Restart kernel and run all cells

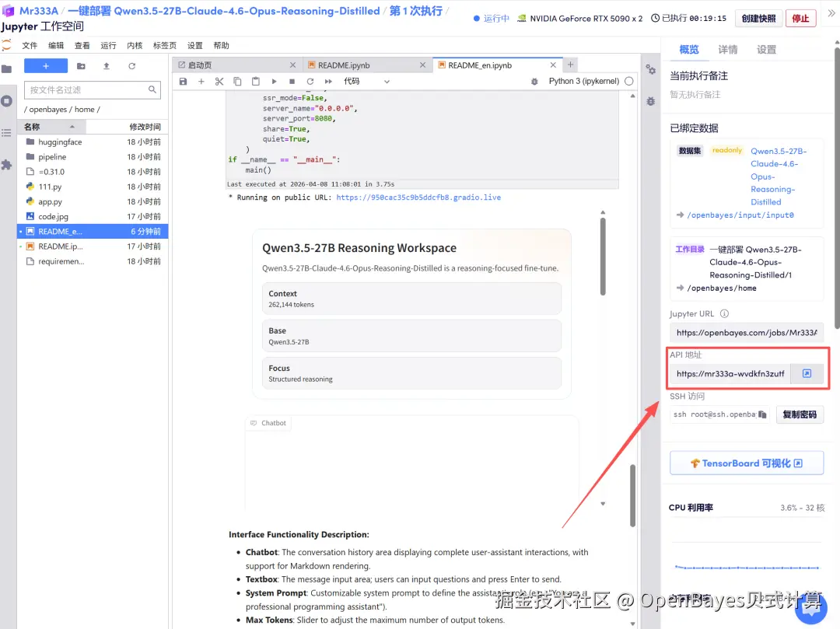[328, 82]
